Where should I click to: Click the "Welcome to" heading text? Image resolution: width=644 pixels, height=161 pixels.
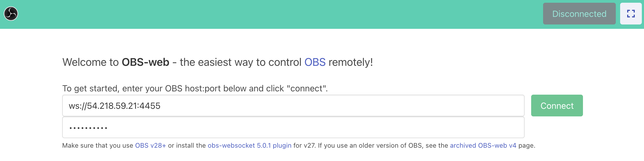click(90, 62)
